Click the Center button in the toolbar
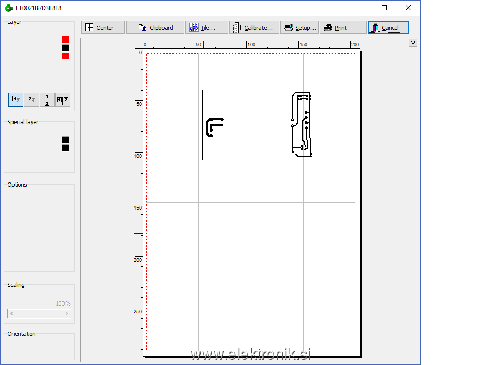This screenshot has width=500, height=365. [x=103, y=27]
